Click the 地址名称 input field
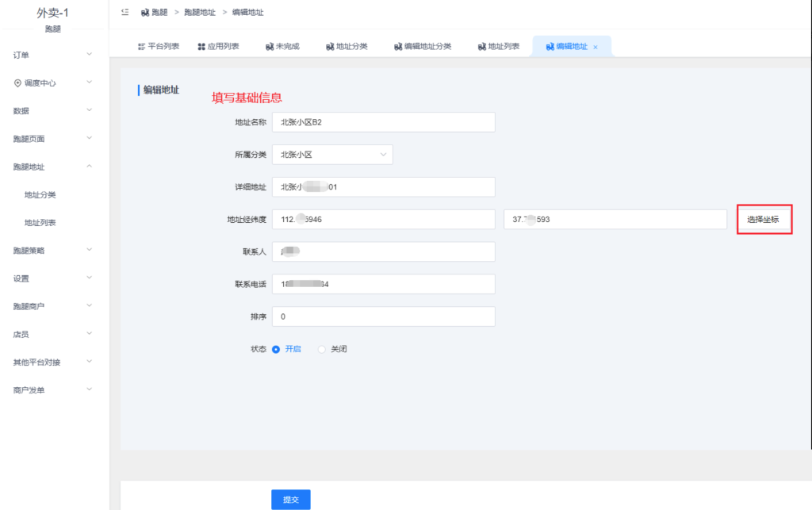812x510 pixels. coord(383,121)
